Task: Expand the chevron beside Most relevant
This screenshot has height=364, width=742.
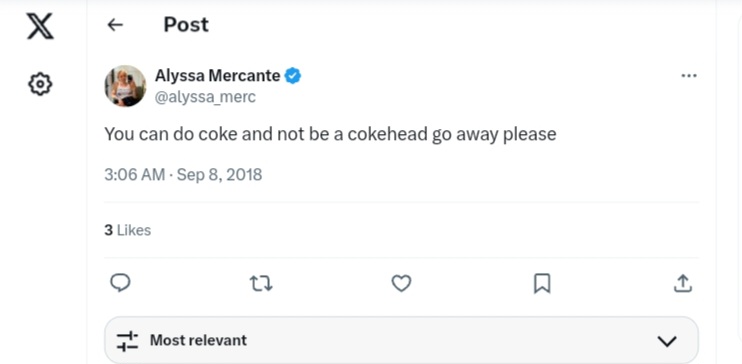Action: click(667, 341)
